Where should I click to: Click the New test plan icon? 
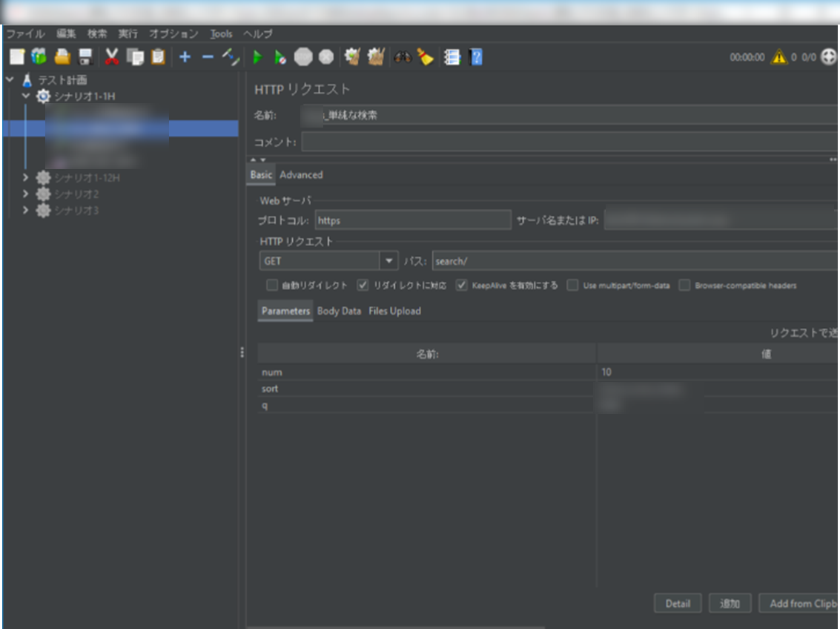[x=17, y=57]
